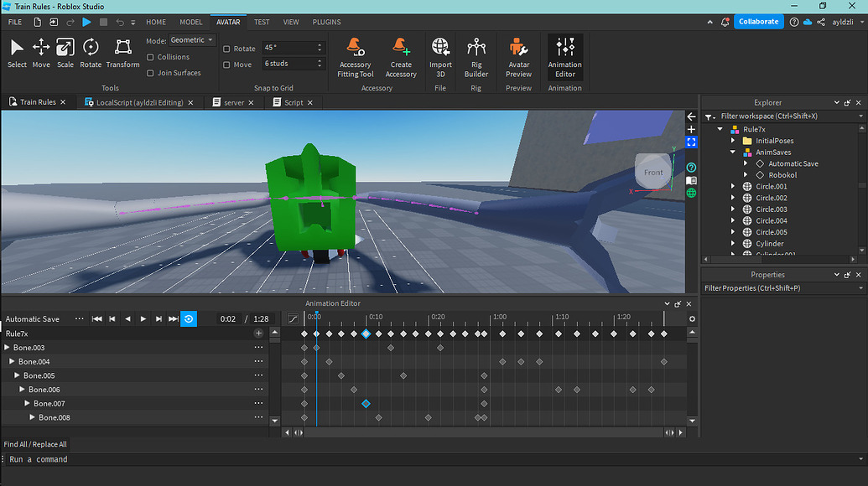The width and height of the screenshot is (868, 486).
Task: Click the viewport fullscreen icon
Action: 691,142
